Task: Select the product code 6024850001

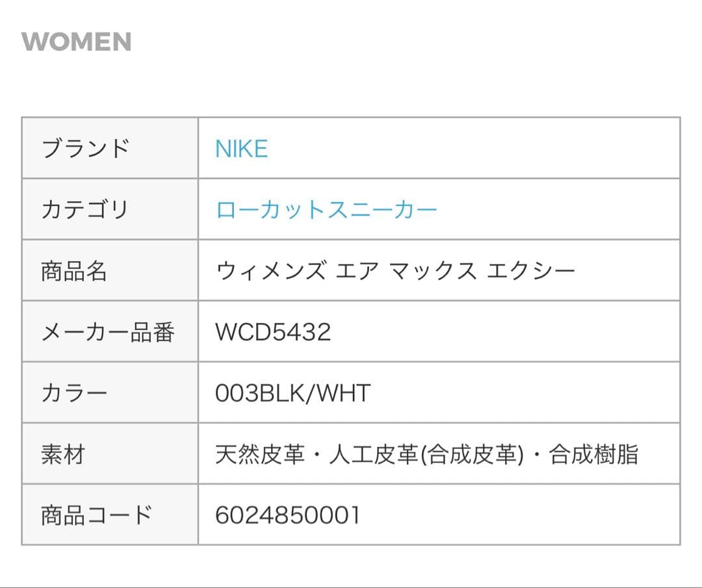Action: pos(287,515)
